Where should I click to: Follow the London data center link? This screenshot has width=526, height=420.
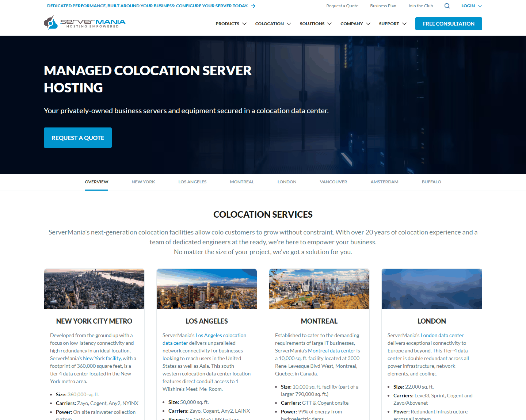[x=442, y=335]
